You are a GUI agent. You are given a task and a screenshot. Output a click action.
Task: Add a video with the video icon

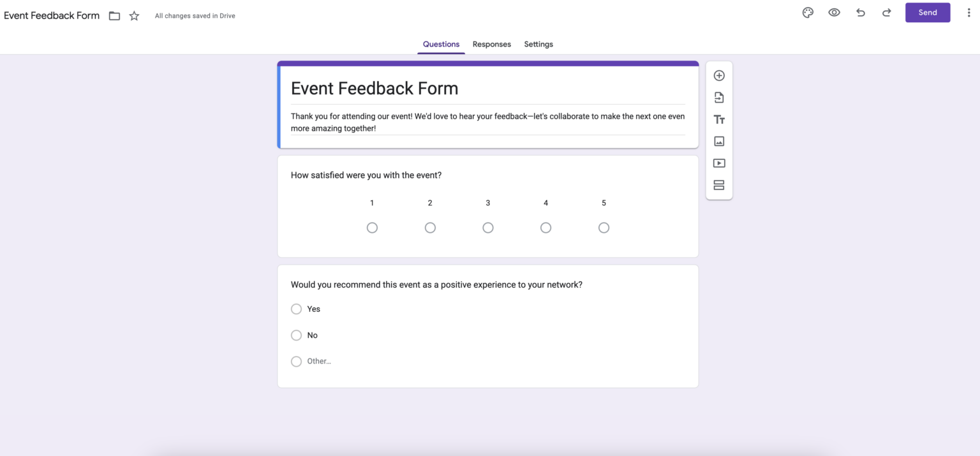point(719,163)
